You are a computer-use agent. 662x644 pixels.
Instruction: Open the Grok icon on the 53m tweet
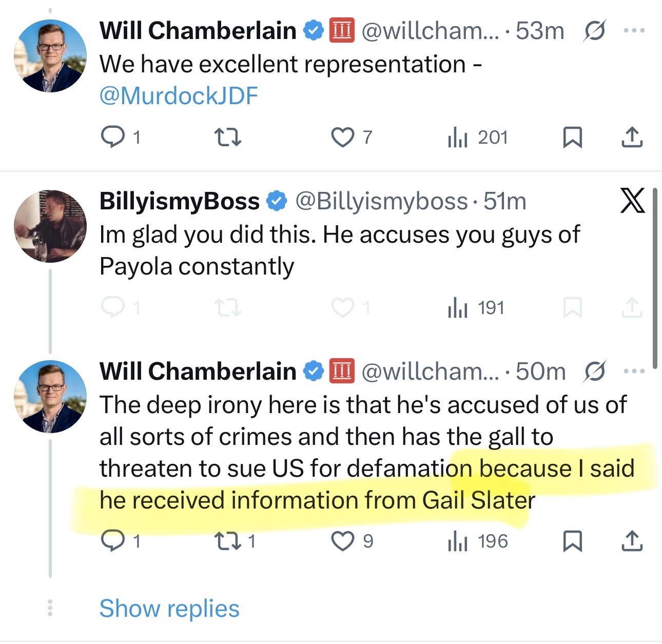(x=595, y=31)
